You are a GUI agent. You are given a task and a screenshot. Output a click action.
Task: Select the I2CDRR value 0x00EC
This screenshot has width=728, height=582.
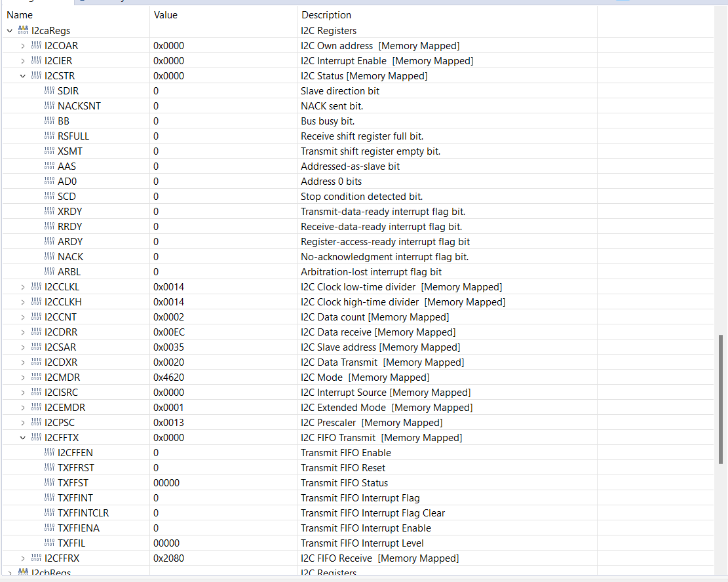(169, 332)
